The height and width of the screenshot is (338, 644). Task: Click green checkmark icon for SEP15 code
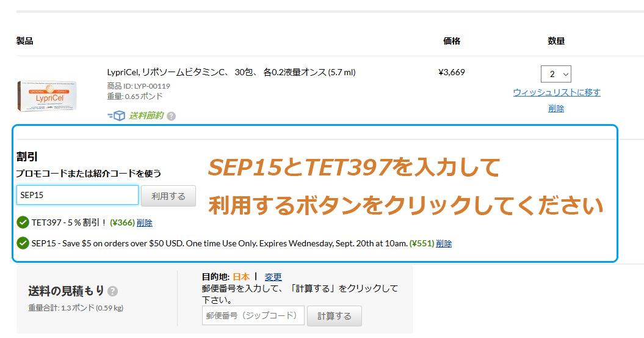click(x=23, y=243)
